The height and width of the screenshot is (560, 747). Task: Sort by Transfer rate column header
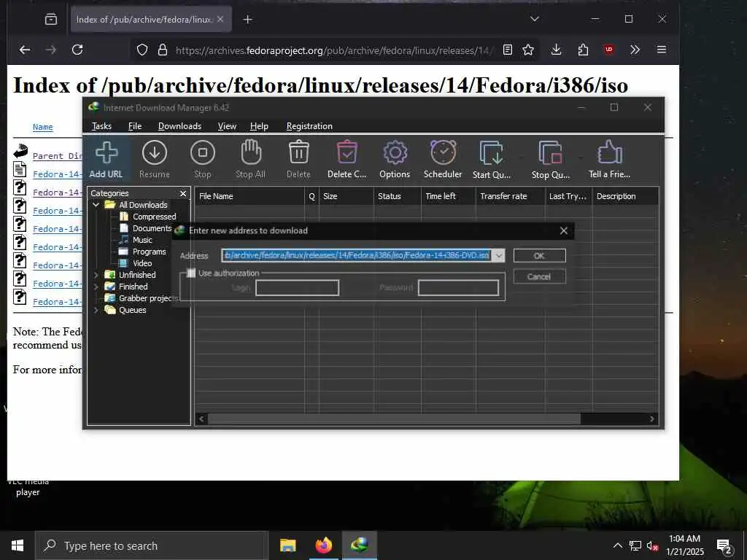[510, 196]
